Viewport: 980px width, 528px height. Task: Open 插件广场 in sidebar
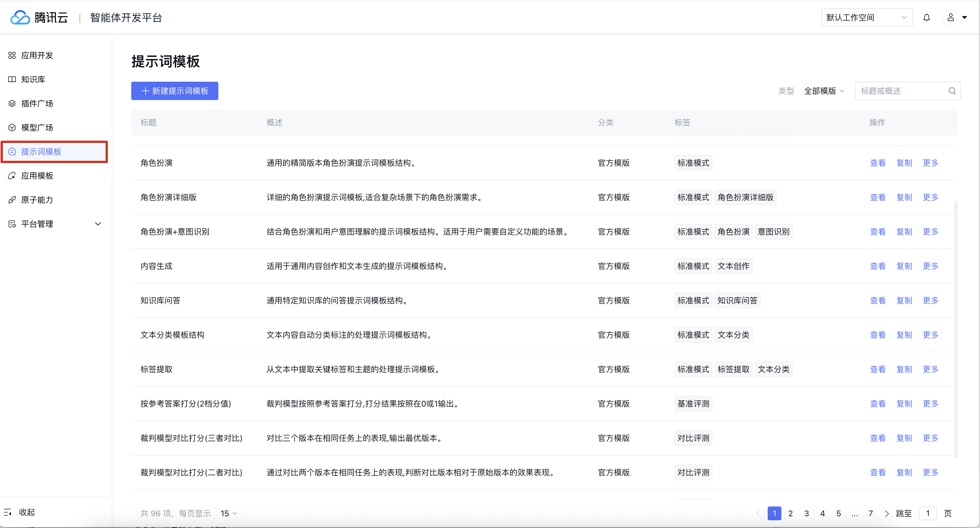pyautogui.click(x=37, y=103)
